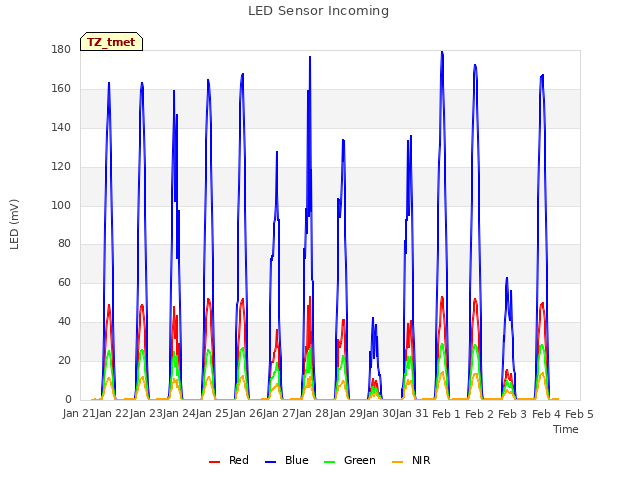Click the 20 y-axis tick label
640x480 pixels.
[x=64, y=360]
